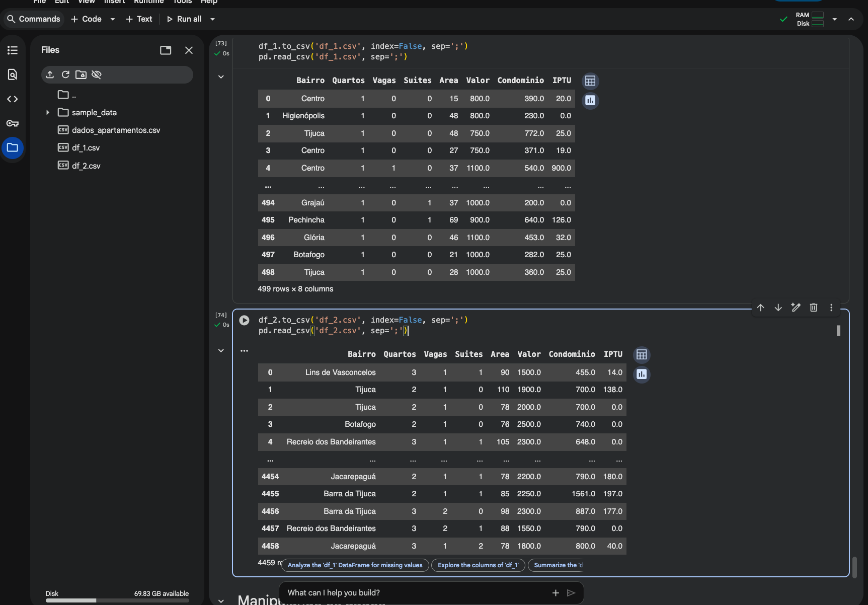The image size is (868, 605).
Task: Open the Run all dropdown arrow
Action: [213, 19]
